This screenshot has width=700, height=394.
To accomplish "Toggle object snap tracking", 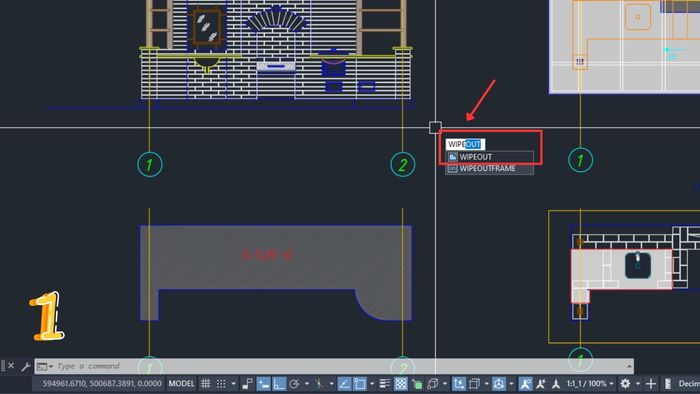I will pos(344,384).
